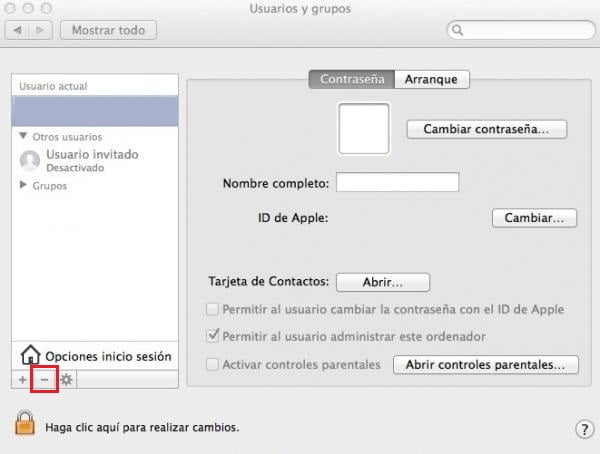Image resolution: width=600 pixels, height=454 pixels.
Task: Expand the Grupos disclosure triangle
Action: [23, 185]
